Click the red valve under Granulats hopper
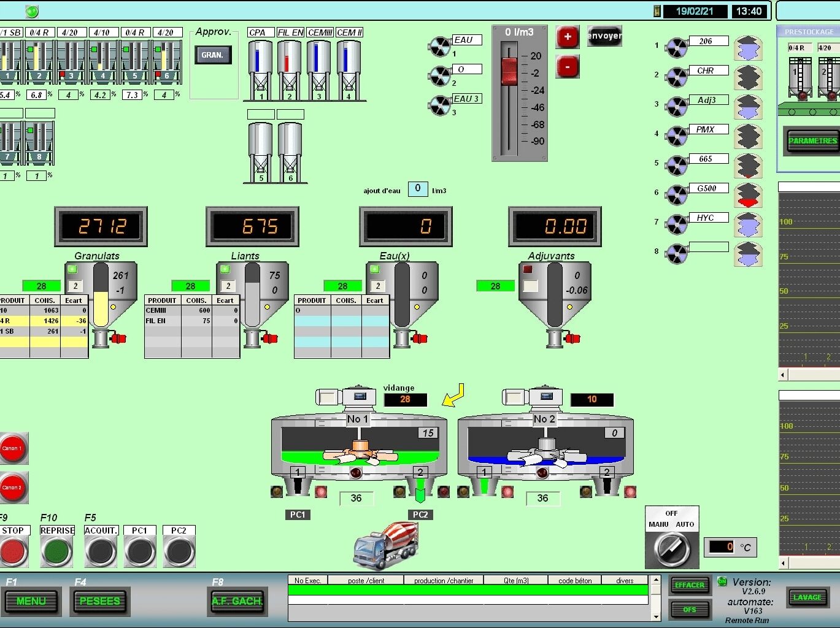Image resolution: width=840 pixels, height=628 pixels. (x=117, y=338)
